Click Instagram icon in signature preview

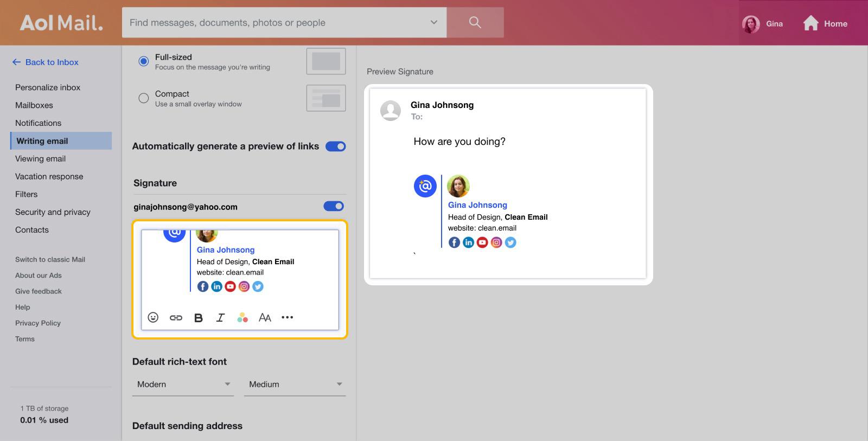coord(496,242)
